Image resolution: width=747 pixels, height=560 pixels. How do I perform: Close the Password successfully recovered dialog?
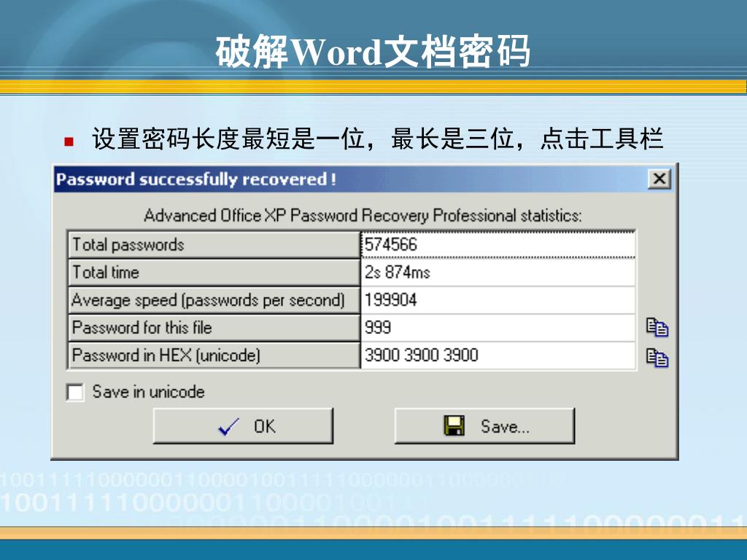[x=659, y=179]
